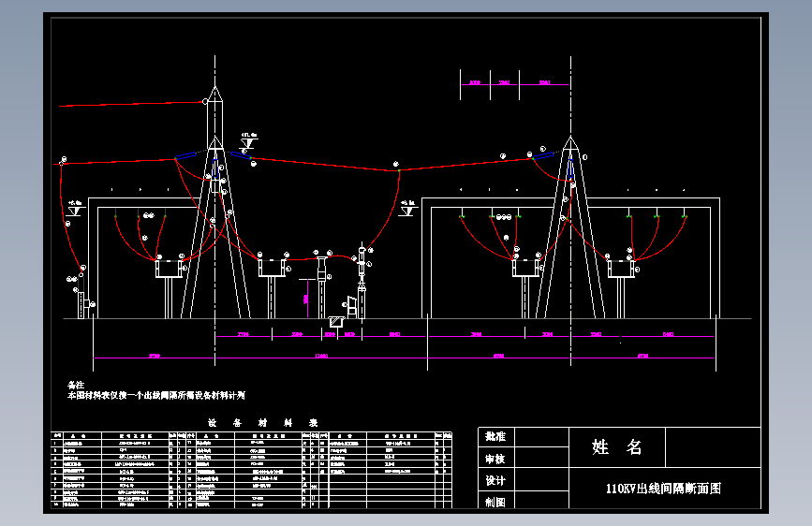This screenshot has width=812, height=526.
Task: Click the 设计 label in title block
Action: click(x=495, y=480)
